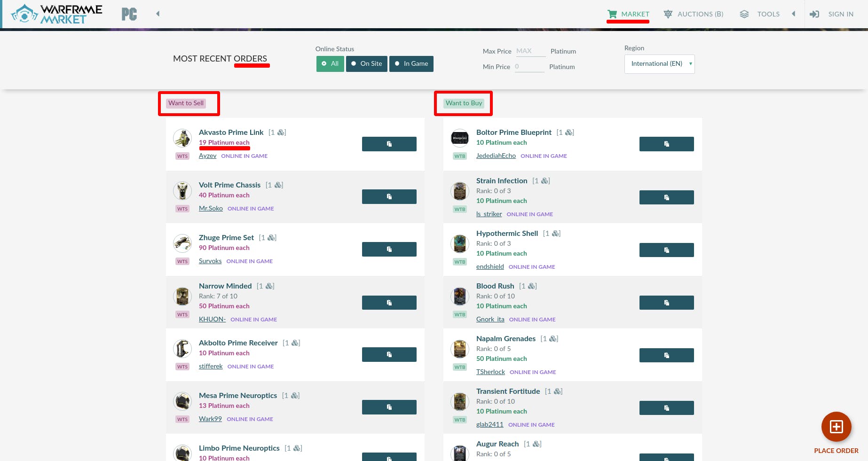Select the In Game status filter
868x461 pixels.
pyautogui.click(x=411, y=64)
